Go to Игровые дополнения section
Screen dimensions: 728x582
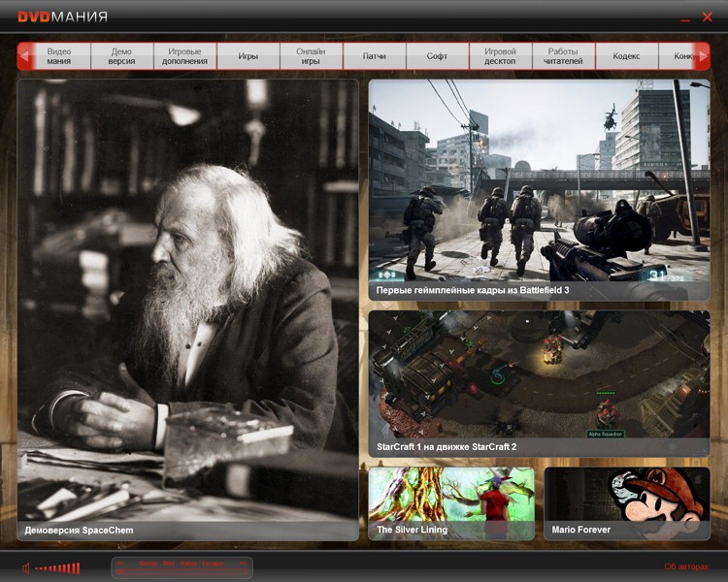[x=185, y=56]
